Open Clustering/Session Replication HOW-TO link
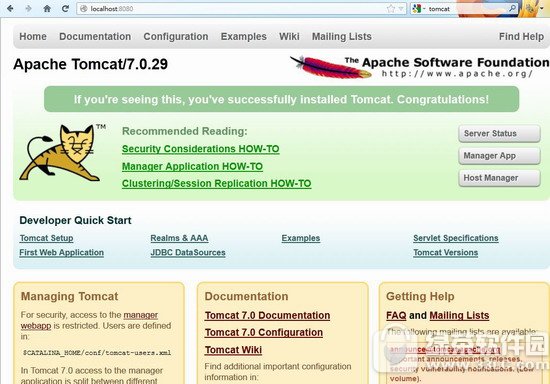550x384 pixels. pyautogui.click(x=216, y=183)
